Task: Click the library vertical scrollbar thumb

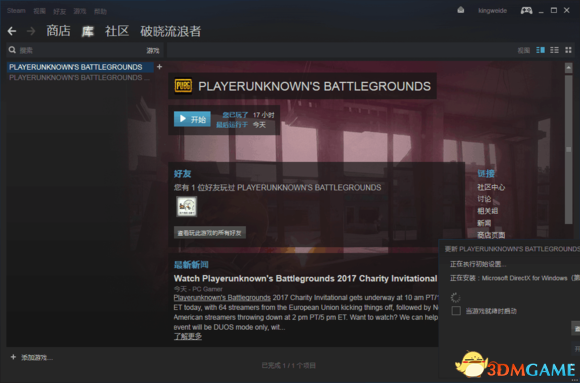Action: 569,149
